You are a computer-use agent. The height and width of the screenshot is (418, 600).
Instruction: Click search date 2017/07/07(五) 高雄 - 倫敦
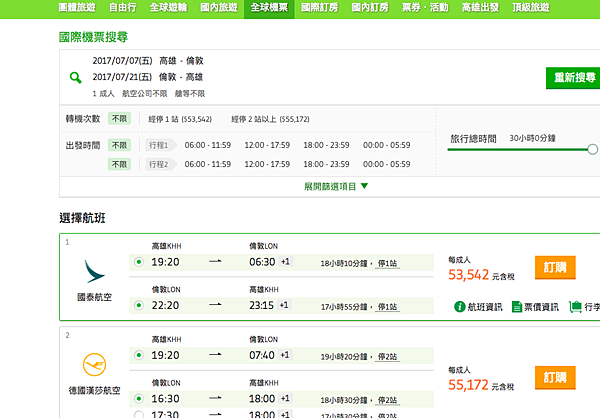pos(148,61)
